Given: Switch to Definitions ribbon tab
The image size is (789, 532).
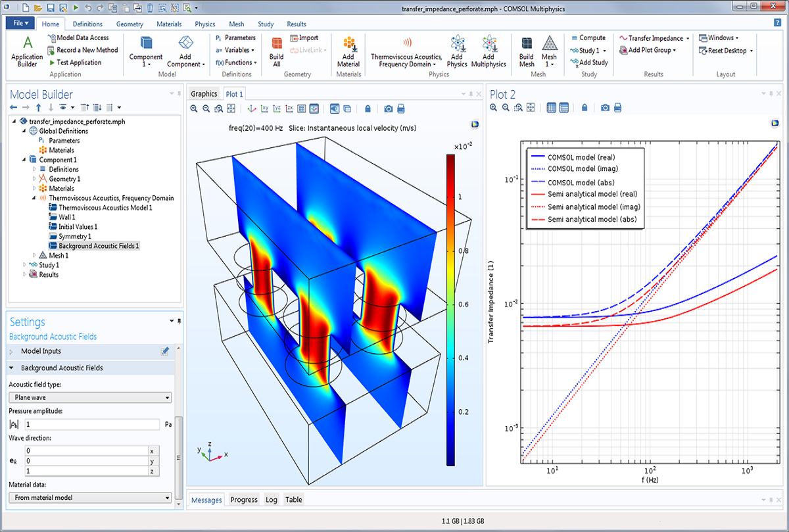Looking at the screenshot, I should [x=87, y=24].
